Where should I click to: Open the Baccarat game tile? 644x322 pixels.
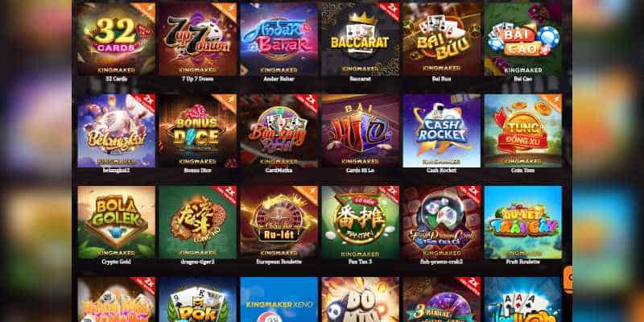360,39
